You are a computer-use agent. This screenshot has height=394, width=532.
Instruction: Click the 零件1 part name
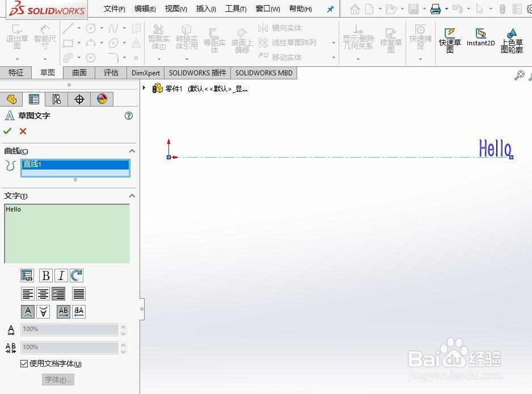(x=174, y=89)
